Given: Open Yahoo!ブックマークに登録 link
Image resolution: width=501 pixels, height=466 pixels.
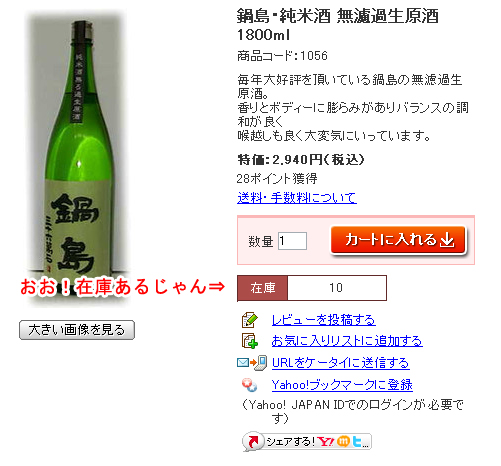Looking at the screenshot, I should coord(342,385).
